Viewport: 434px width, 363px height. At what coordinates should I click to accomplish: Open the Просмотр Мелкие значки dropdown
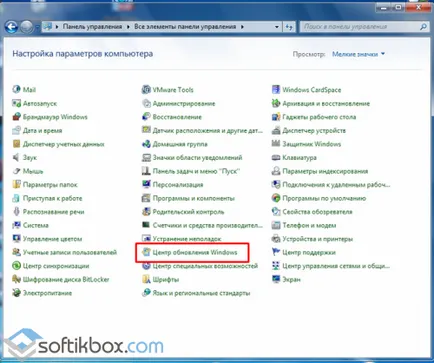[x=358, y=54]
